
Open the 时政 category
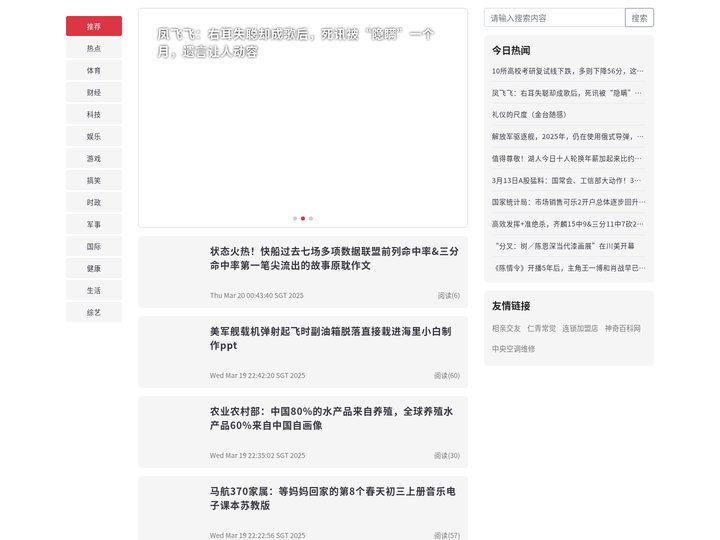(x=94, y=202)
